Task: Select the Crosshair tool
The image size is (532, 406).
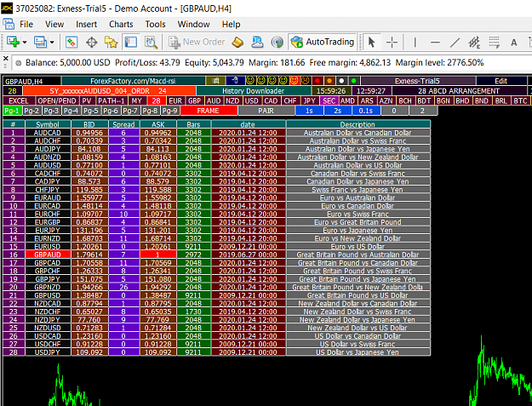Action: (392, 42)
